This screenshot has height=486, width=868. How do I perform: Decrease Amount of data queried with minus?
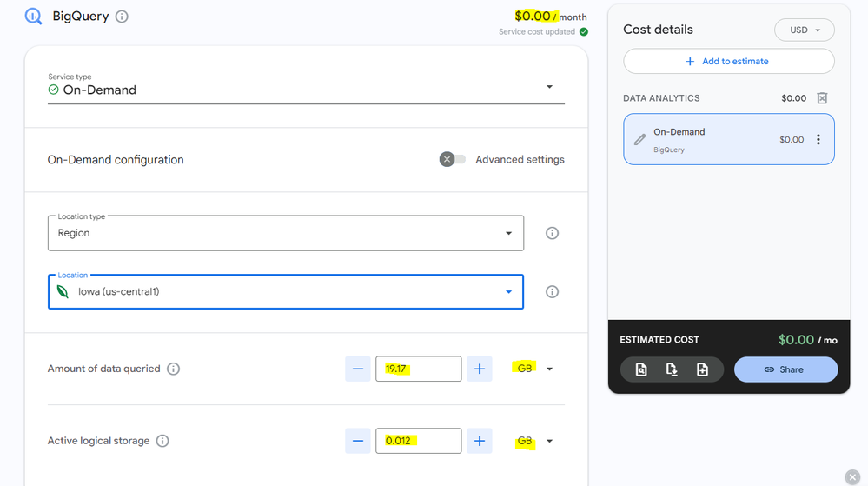tap(358, 369)
